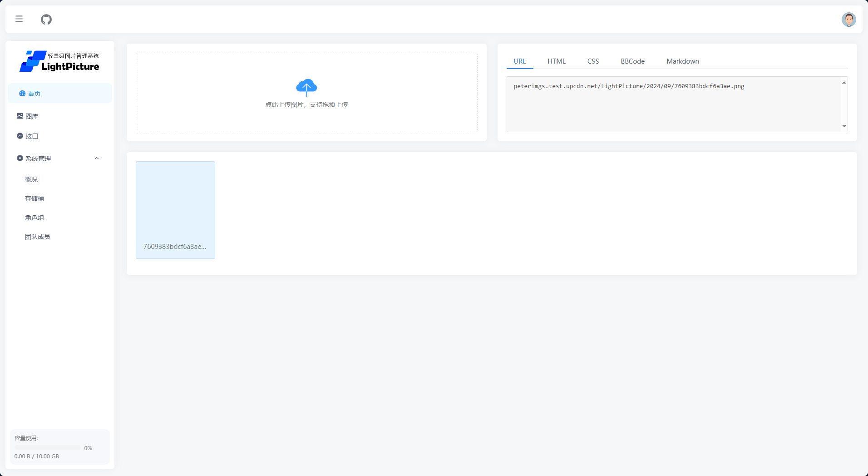Open the 概况 overview page
Image resolution: width=868 pixels, height=476 pixels.
tap(31, 179)
